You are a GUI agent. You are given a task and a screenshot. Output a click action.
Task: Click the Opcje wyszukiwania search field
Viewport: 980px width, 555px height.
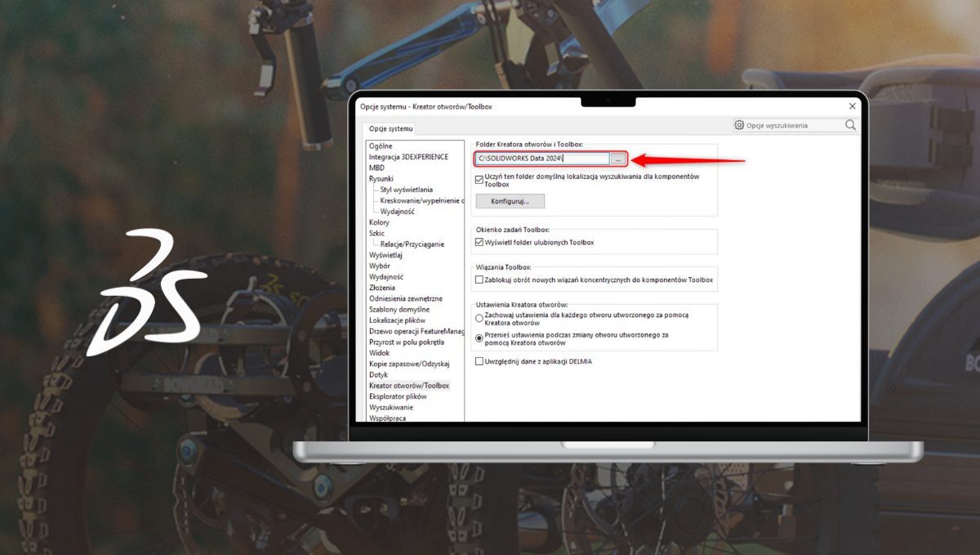tap(794, 125)
